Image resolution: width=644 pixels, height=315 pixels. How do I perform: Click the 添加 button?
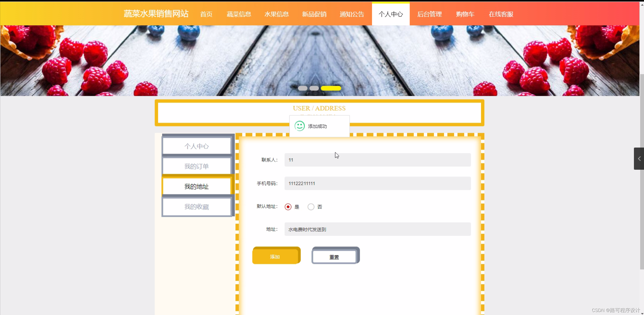tap(275, 256)
